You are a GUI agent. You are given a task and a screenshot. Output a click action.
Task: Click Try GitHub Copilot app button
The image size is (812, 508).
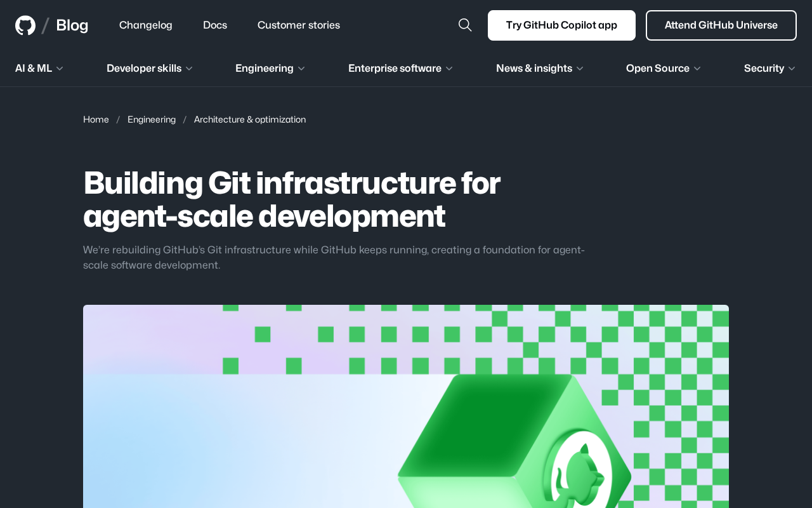click(561, 25)
